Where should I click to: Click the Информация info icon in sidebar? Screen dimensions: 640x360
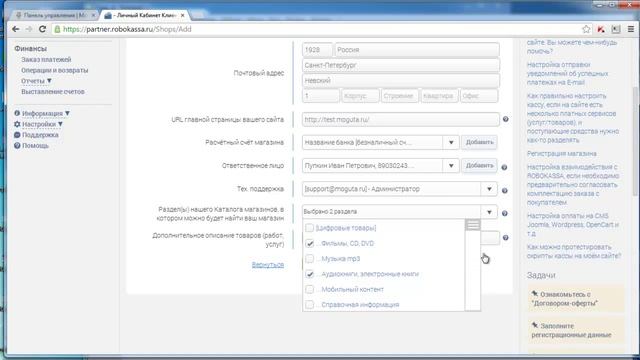(17, 113)
